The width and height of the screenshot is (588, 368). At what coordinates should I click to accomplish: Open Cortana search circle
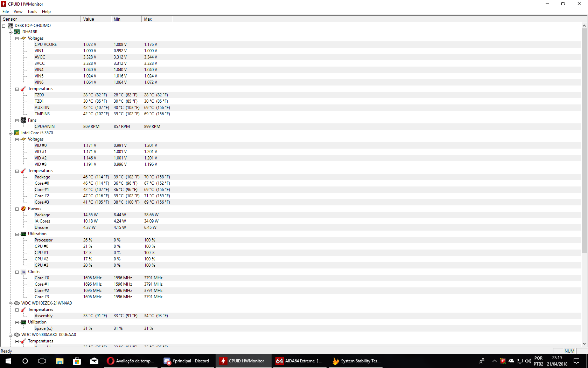25,361
